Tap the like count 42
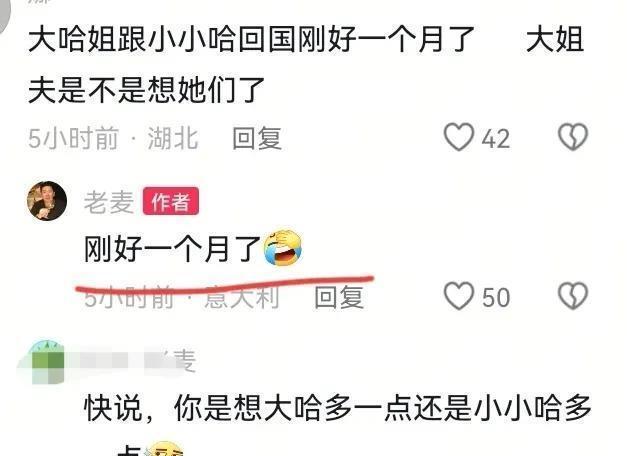The height and width of the screenshot is (456, 627). [x=496, y=139]
